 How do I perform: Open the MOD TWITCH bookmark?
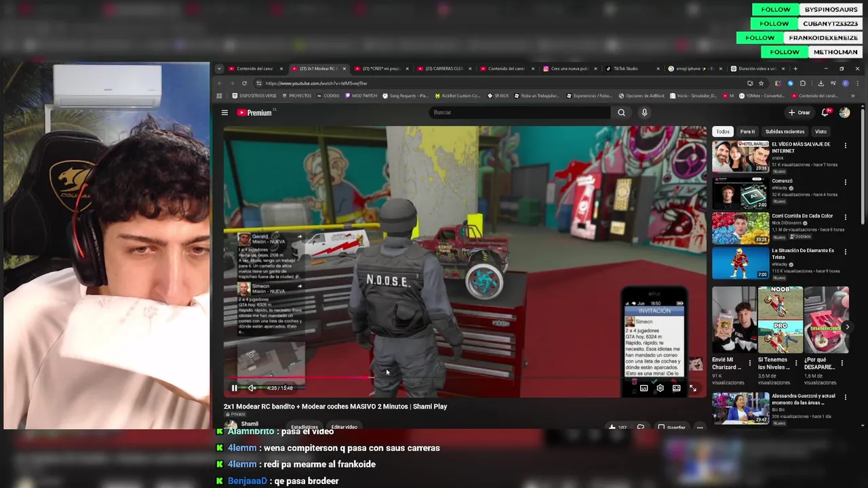click(361, 96)
